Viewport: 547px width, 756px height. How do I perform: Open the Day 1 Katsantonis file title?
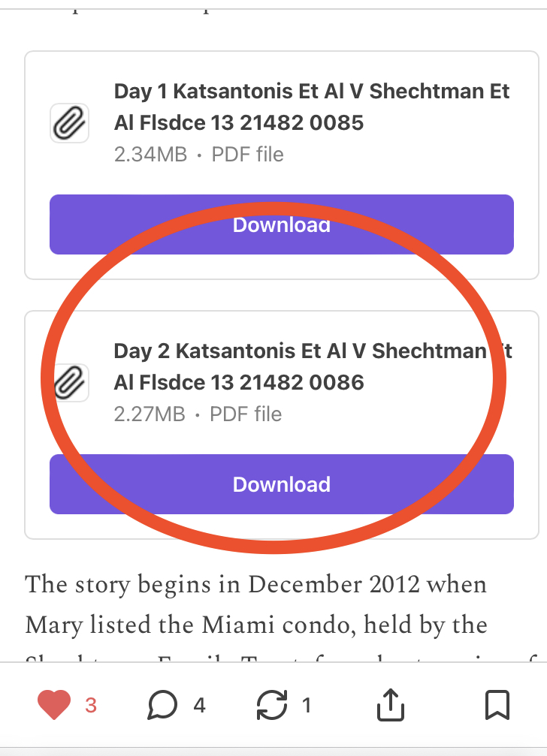311,107
